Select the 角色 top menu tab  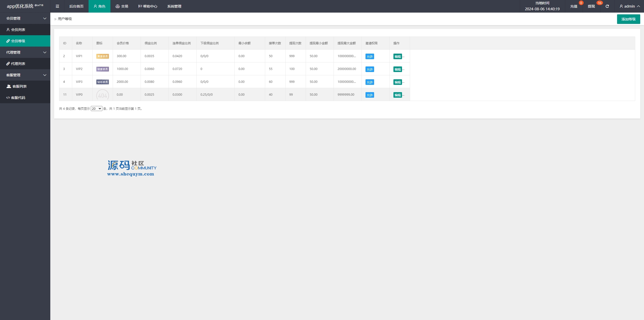click(x=99, y=6)
